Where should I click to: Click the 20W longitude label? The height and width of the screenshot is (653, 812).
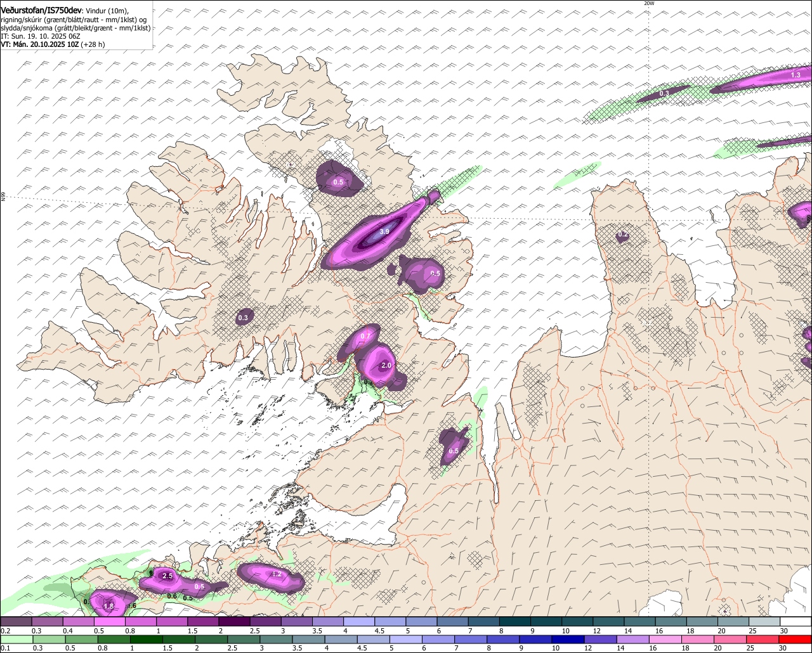coord(648,3)
